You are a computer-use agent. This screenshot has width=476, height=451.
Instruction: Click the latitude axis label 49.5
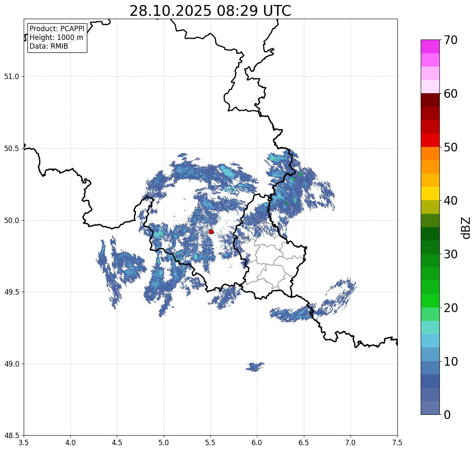pos(12,292)
